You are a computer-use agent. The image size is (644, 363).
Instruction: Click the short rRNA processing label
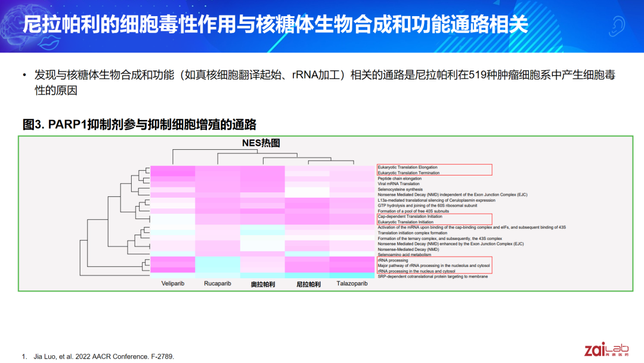point(392,260)
